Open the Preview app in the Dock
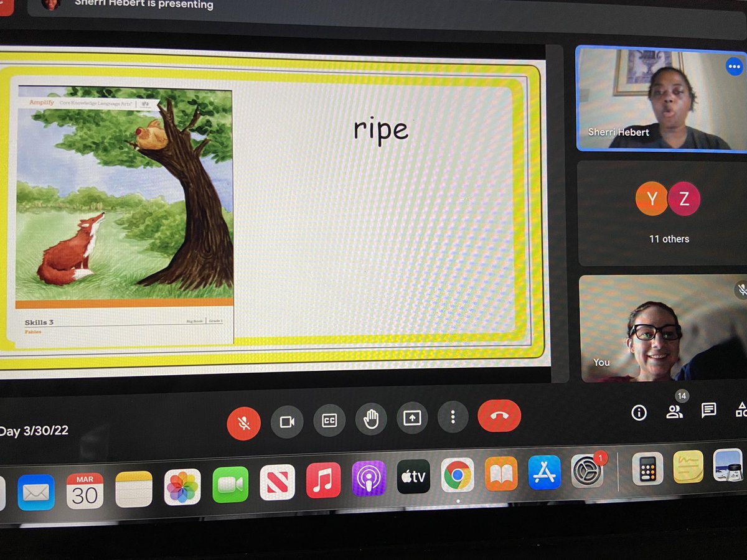The height and width of the screenshot is (560, 747). coord(728,465)
